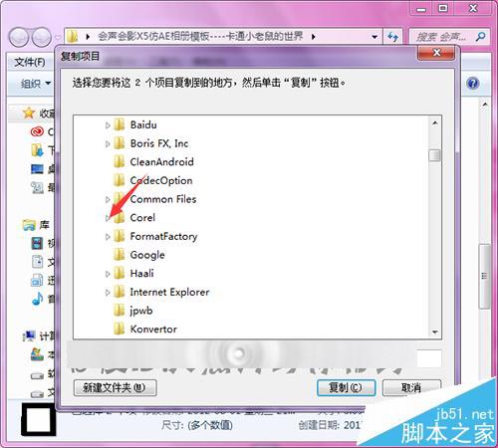The height and width of the screenshot is (448, 498).
Task: Select the CleanAndroid folder icon
Action: point(120,162)
